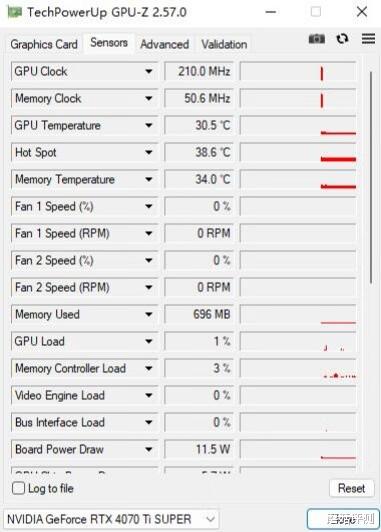Image resolution: width=381 pixels, height=532 pixels.
Task: Open the Advanced tab
Action: click(x=165, y=44)
